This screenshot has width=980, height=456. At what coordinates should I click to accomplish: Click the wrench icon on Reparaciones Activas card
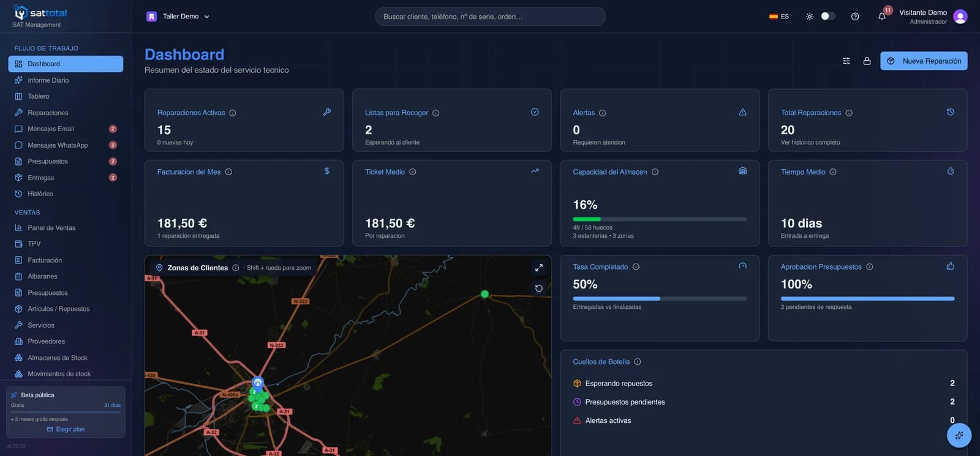click(327, 112)
